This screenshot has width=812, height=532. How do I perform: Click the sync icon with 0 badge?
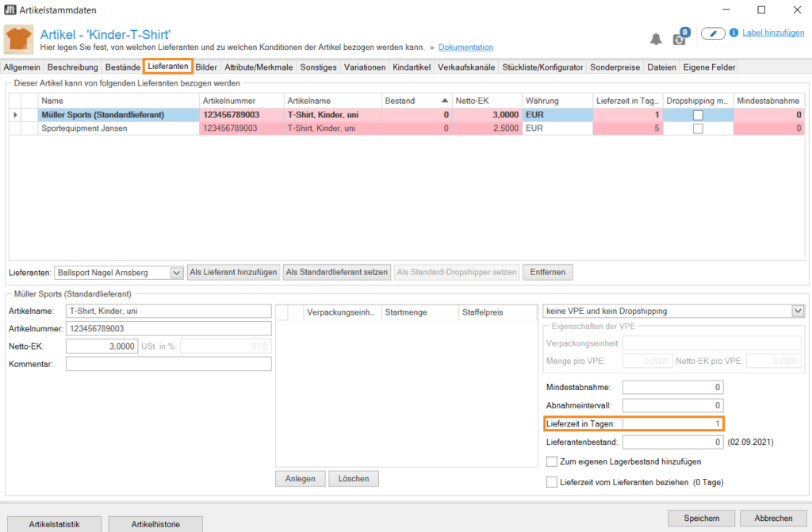680,39
